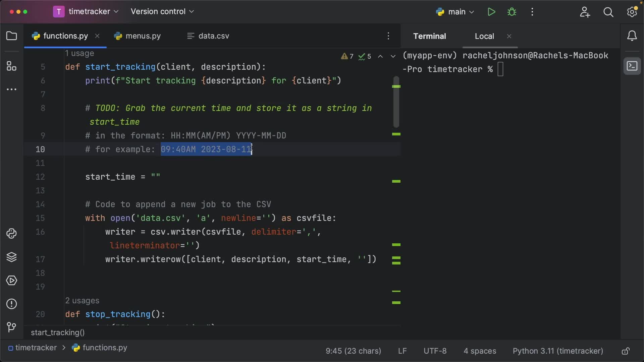Viewport: 644px width, 362px height.
Task: Click Python 3.11 (timetracker) in status bar
Action: pos(558,351)
